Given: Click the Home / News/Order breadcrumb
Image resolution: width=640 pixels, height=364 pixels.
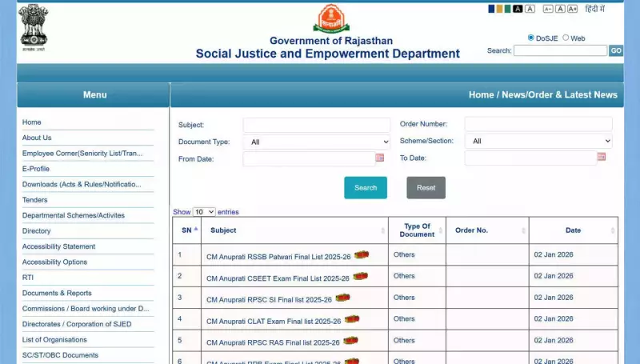Looking at the screenshot, I should point(543,94).
